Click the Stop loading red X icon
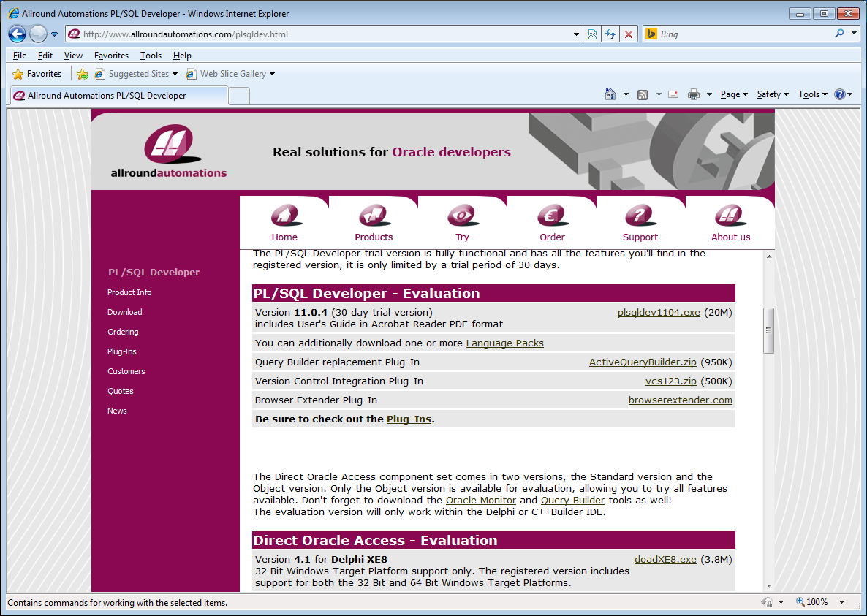The height and width of the screenshot is (616, 867). [x=629, y=34]
